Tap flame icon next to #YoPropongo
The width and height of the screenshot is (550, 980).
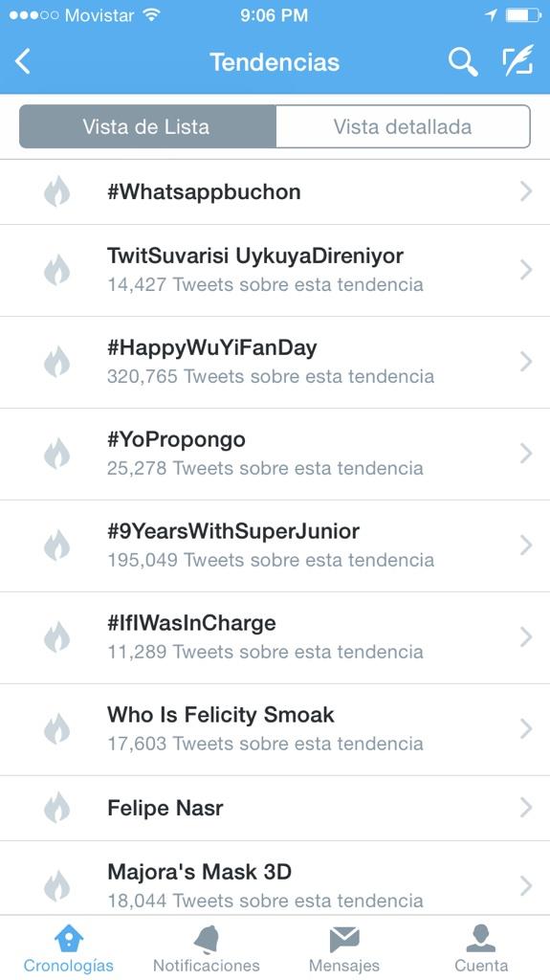(56, 453)
